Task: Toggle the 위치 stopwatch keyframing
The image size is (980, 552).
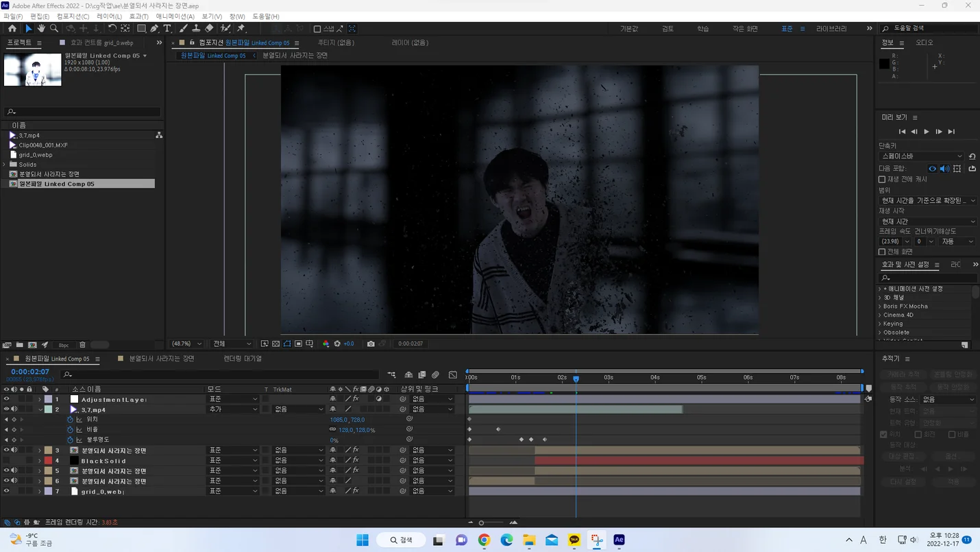Action: (x=70, y=420)
